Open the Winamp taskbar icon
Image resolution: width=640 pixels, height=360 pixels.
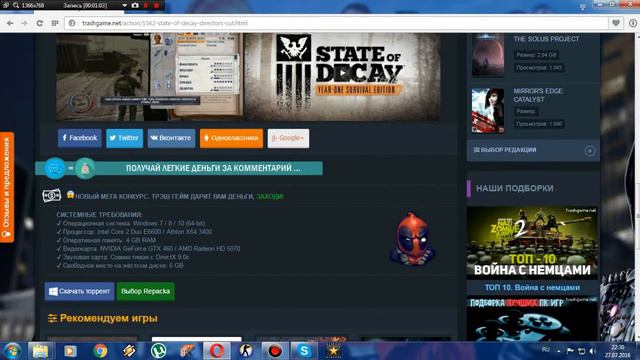[129, 351]
